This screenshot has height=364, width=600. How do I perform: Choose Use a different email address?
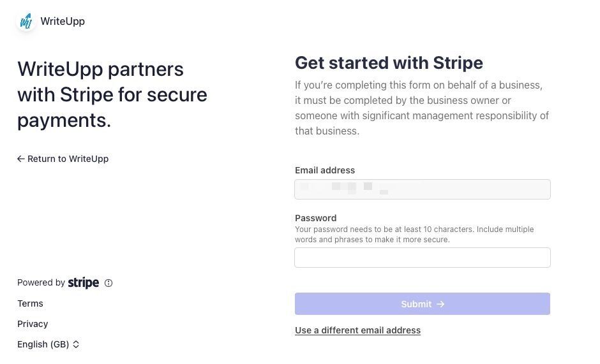pos(357,330)
